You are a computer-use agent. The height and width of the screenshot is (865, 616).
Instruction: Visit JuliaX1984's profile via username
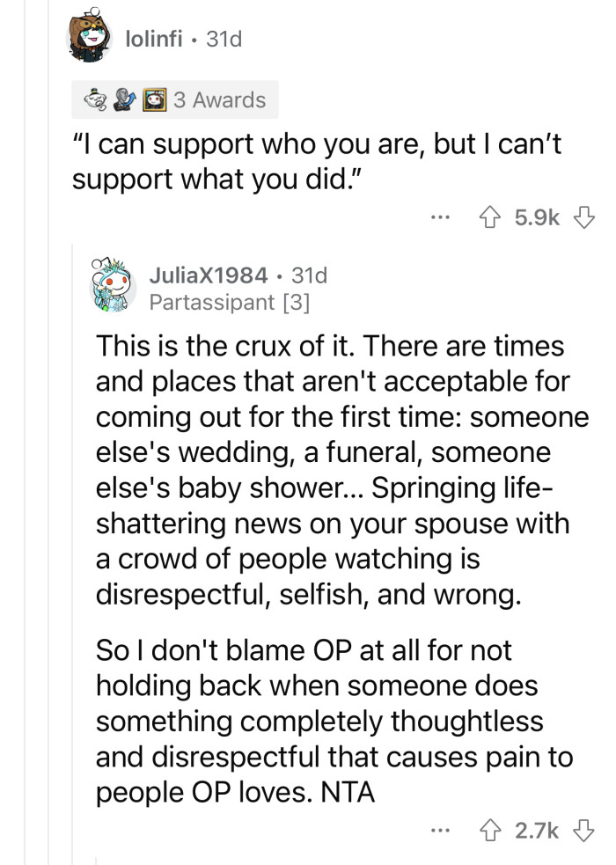[x=208, y=275]
